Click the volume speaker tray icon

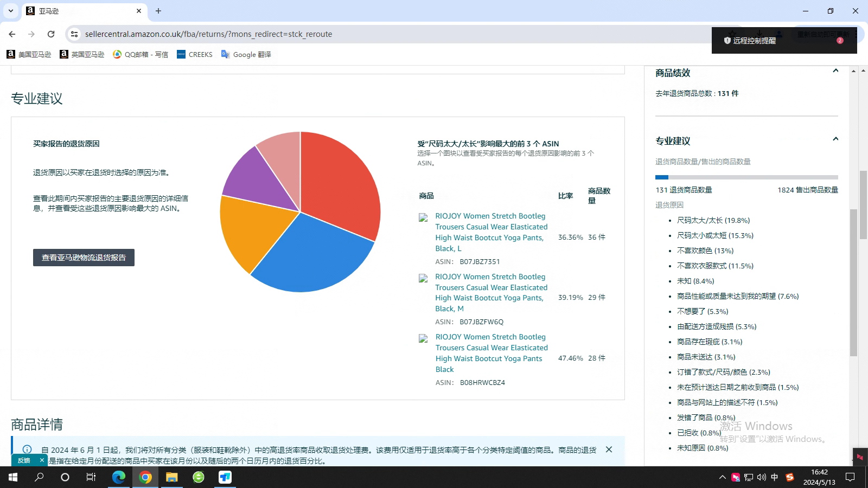(x=762, y=477)
